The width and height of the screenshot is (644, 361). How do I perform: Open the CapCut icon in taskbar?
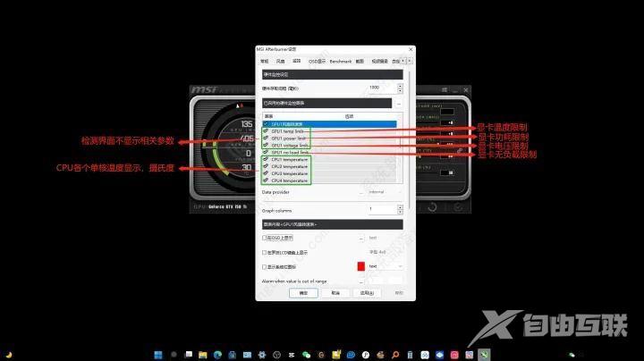292,355
